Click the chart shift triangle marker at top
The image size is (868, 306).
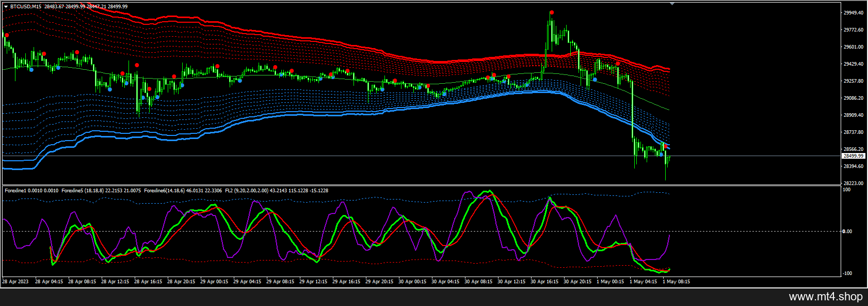[672, 4]
